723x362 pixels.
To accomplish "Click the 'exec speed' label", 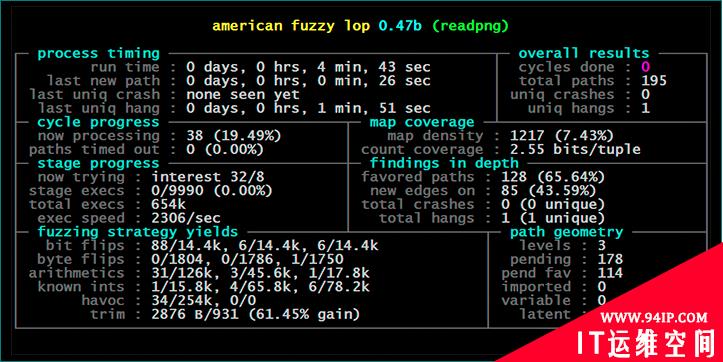I will pyautogui.click(x=81, y=219).
